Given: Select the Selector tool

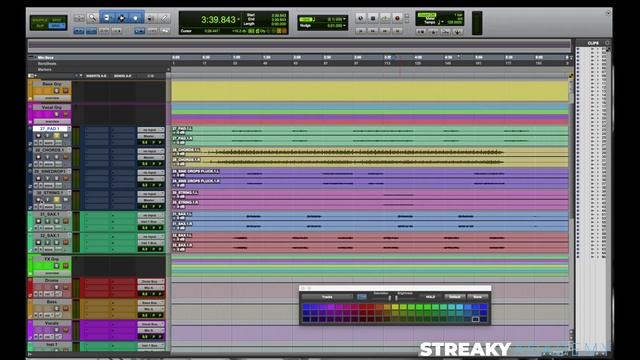Looking at the screenshot, I should 121,18.
